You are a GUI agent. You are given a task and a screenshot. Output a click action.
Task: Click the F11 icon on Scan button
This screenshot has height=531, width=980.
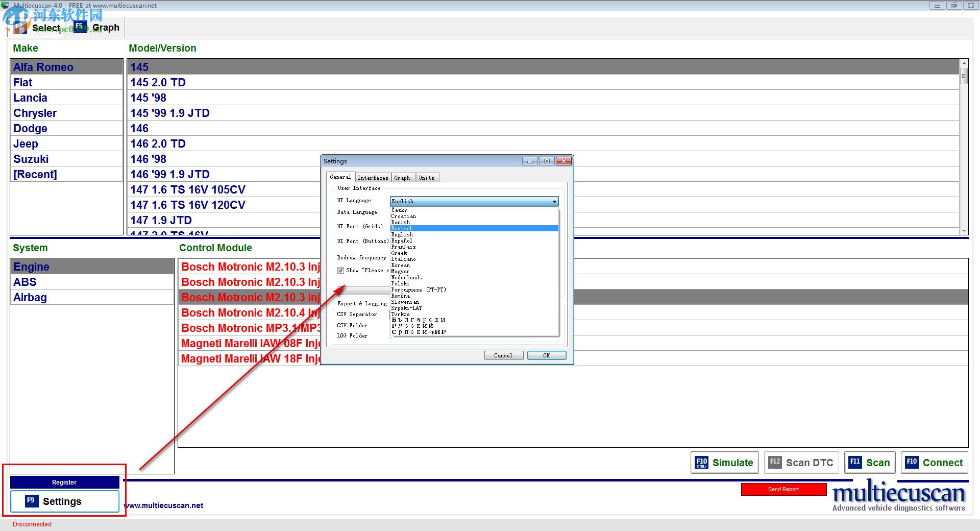[855, 462]
